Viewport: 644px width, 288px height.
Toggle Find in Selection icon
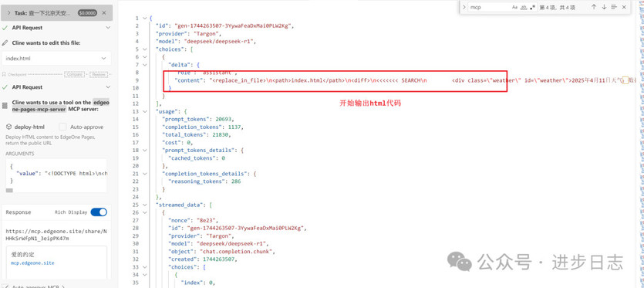click(x=614, y=7)
